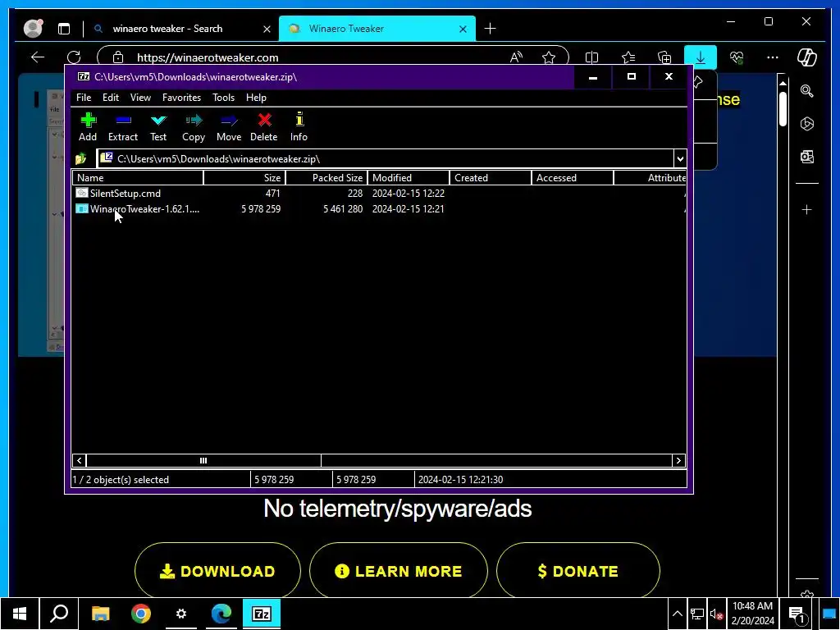Open file Info in the toolbar
The image size is (840, 630).
[299, 127]
